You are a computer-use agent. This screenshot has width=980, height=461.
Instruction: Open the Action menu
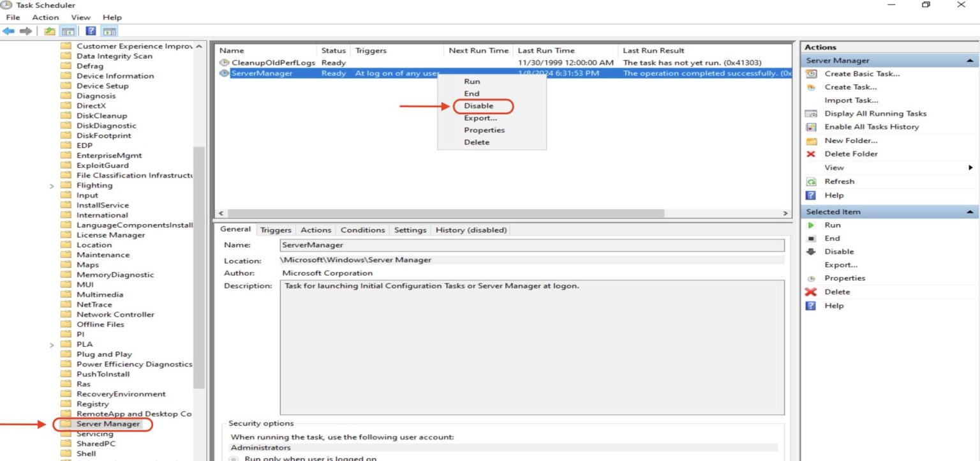point(45,17)
